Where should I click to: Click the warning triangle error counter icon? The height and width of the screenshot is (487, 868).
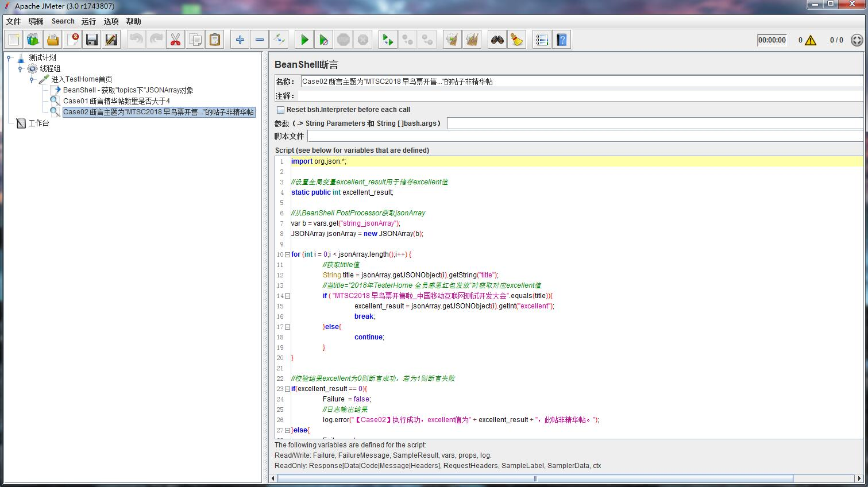(x=810, y=40)
